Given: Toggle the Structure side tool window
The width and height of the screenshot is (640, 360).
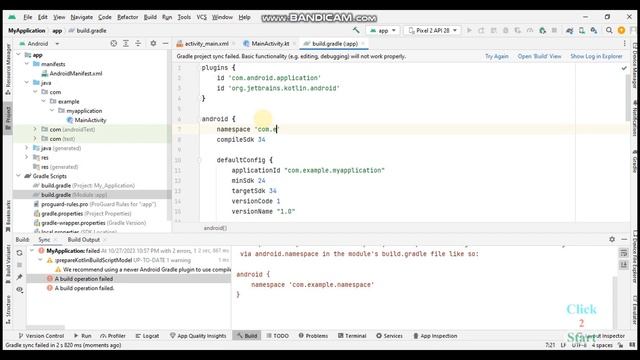Looking at the screenshot, I should tap(8, 310).
